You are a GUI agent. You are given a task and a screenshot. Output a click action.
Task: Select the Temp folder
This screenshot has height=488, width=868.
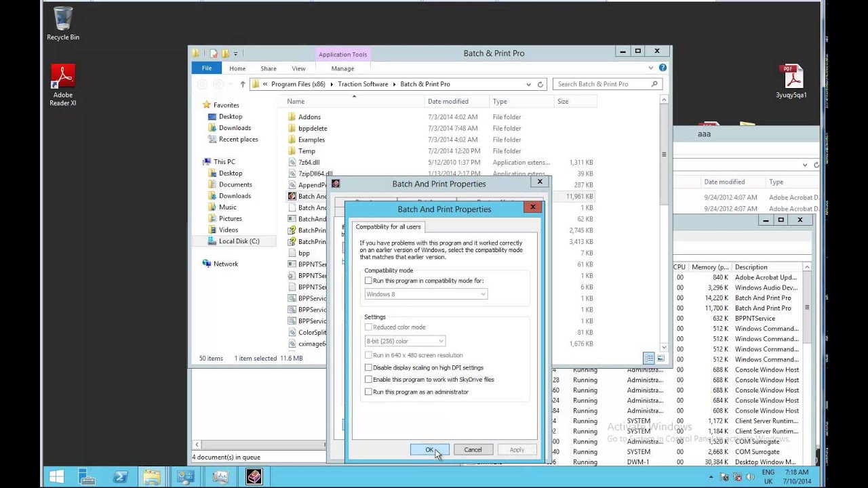(307, 151)
